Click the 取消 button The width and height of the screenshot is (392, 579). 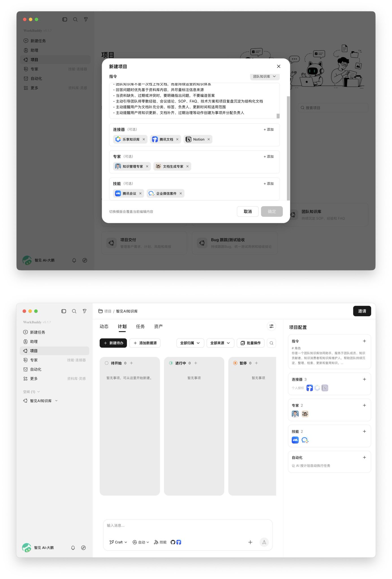click(x=247, y=211)
